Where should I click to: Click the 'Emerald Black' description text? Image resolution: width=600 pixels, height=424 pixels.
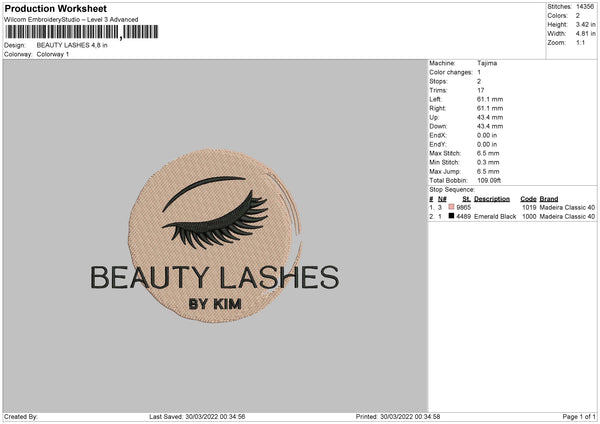tap(495, 217)
